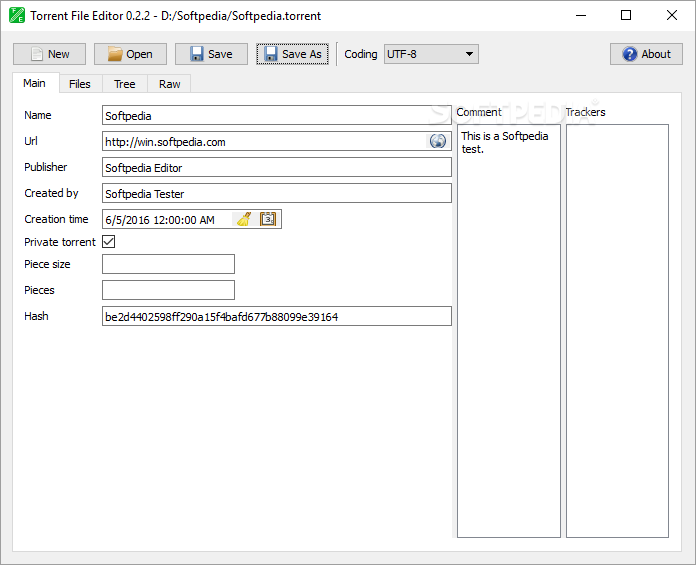This screenshot has width=696, height=565.
Task: Switch to the Files tab
Action: pyautogui.click(x=80, y=84)
